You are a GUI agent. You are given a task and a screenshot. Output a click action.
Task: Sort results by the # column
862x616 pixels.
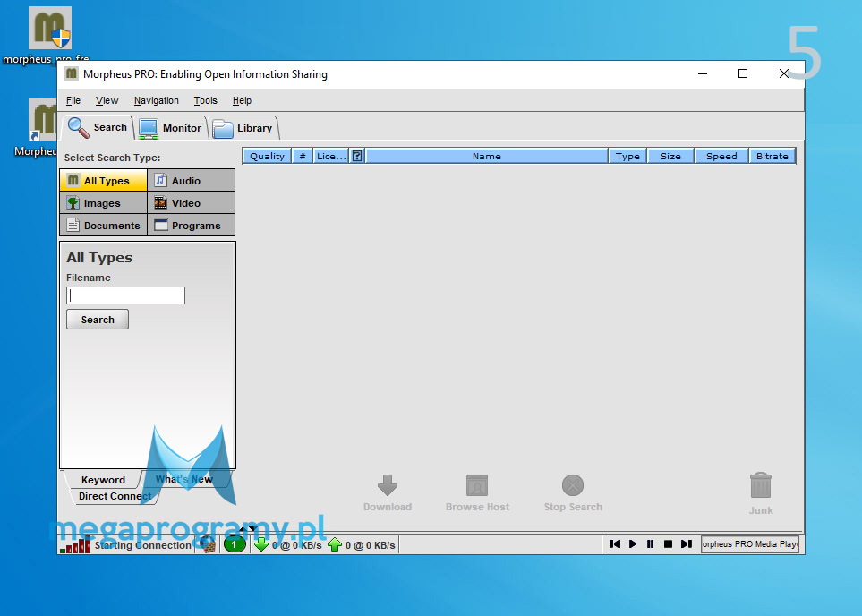click(x=303, y=156)
